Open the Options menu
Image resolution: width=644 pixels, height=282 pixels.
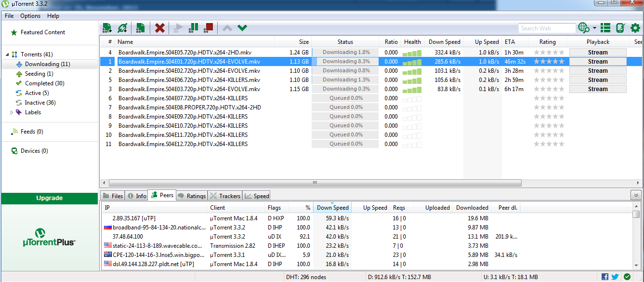30,16
